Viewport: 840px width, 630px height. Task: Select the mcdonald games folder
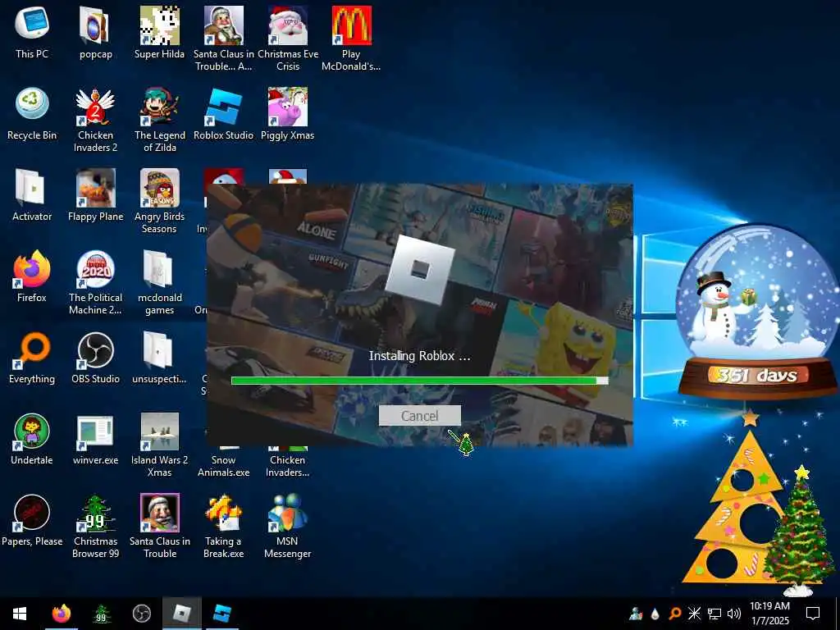159,283
